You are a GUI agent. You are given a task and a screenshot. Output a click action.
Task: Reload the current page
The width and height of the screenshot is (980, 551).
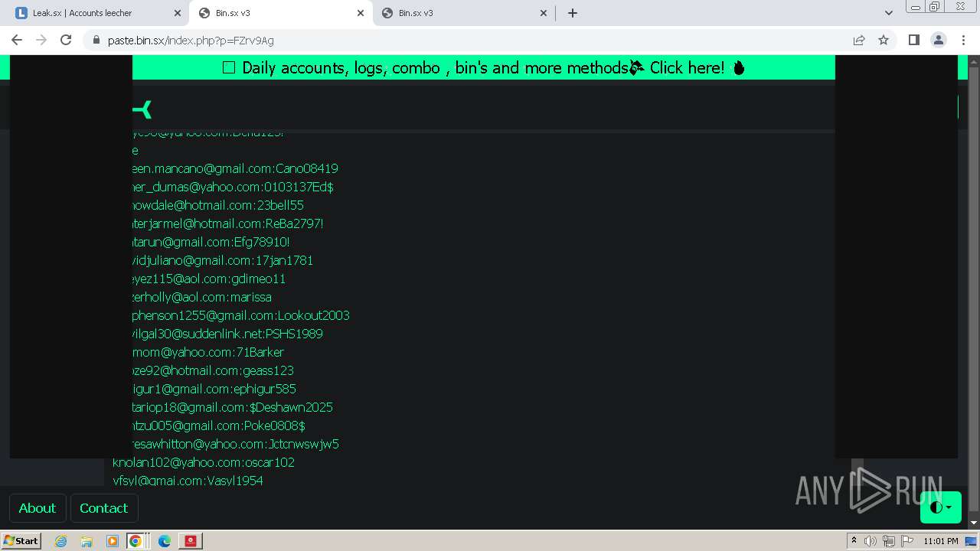[x=66, y=40]
